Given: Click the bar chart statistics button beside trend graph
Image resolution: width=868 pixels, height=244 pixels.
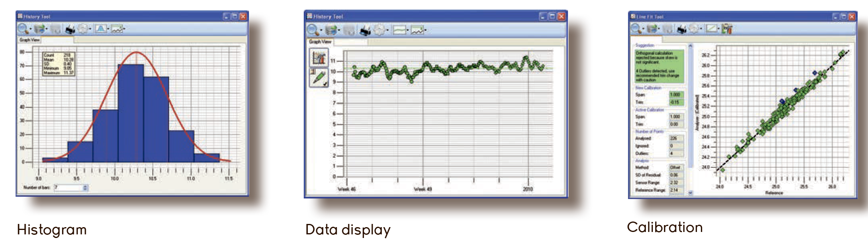Looking at the screenshot, I should (319, 58).
